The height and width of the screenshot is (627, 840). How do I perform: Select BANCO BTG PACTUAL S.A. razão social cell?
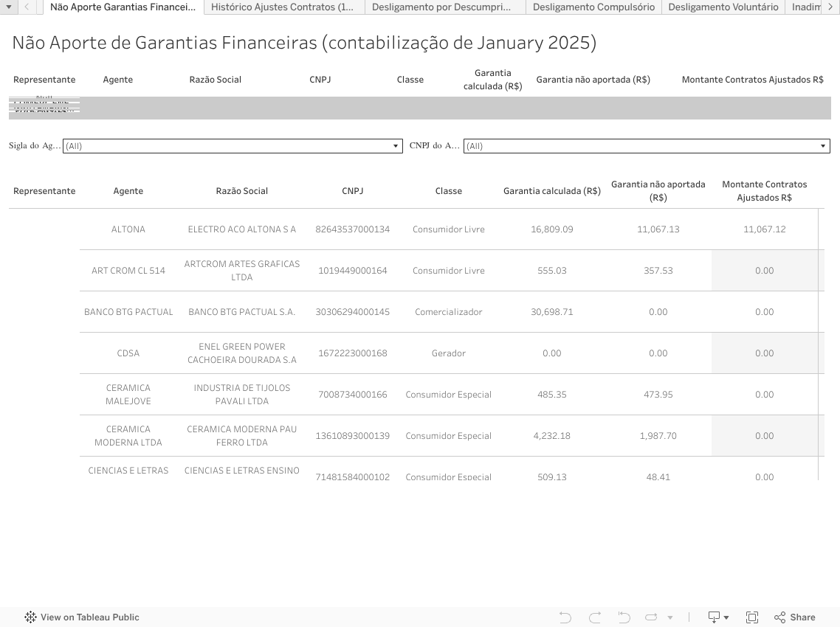(241, 311)
